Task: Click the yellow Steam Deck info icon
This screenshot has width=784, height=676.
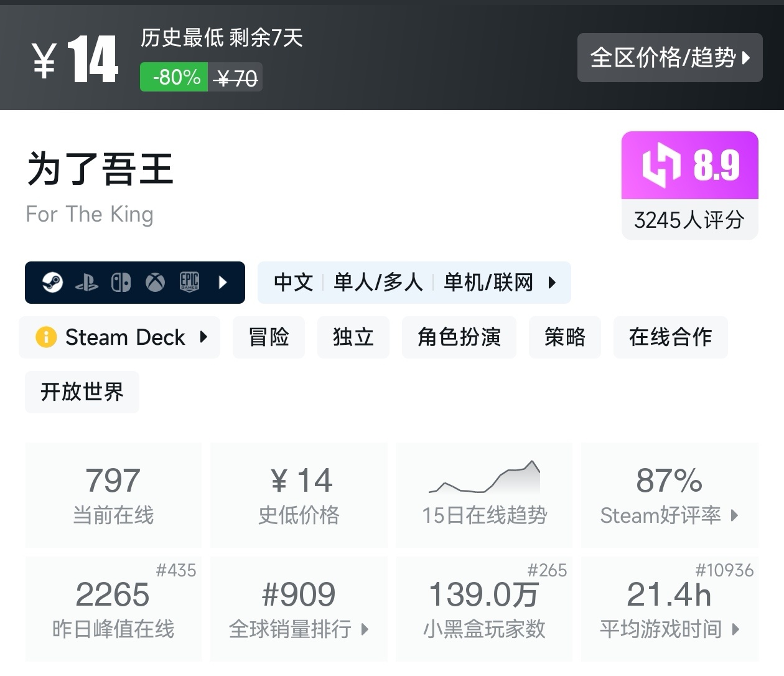Action: pyautogui.click(x=46, y=337)
